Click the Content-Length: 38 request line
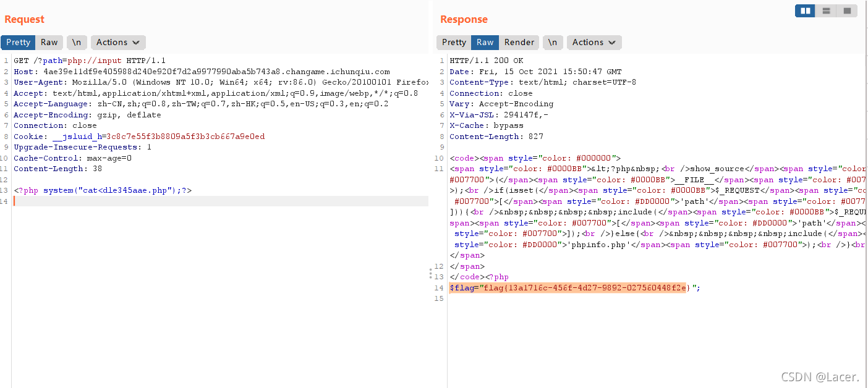 click(x=58, y=169)
